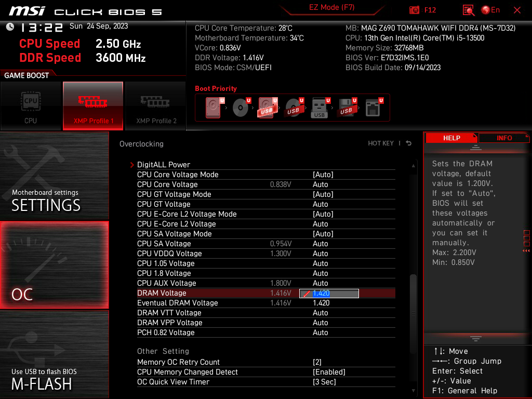Image resolution: width=532 pixels, height=399 pixels.
Task: Open the INFO tab in help panel
Action: (503, 138)
